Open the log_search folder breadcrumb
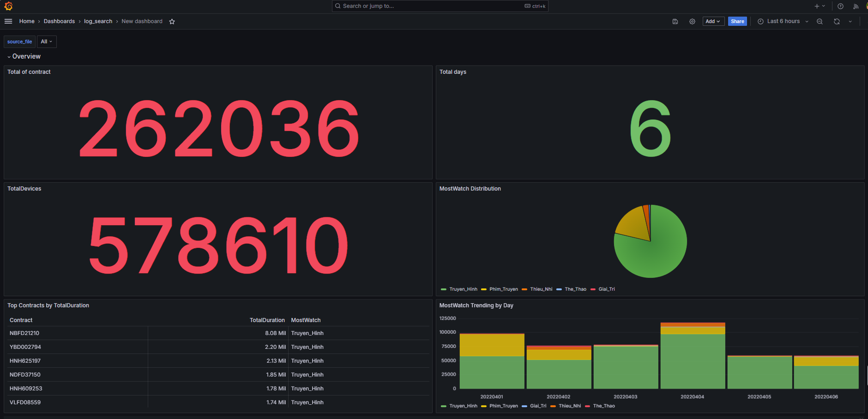The height and width of the screenshot is (419, 868). (x=98, y=21)
